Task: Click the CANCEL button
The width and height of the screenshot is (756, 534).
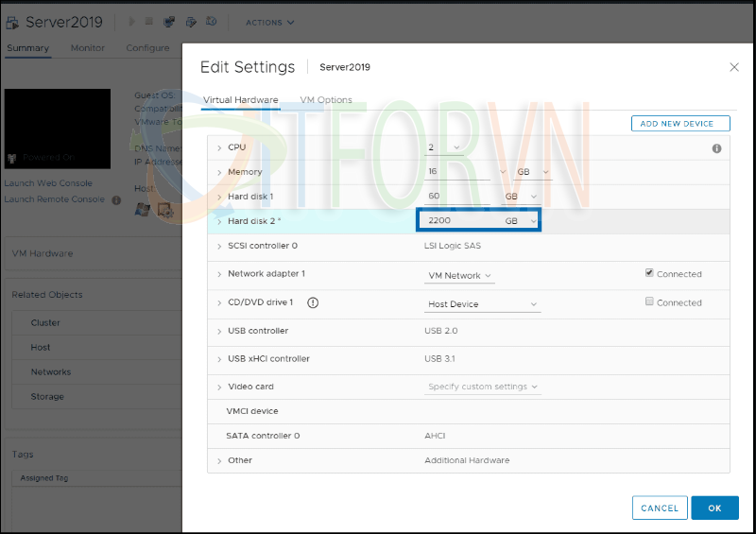Action: [660, 508]
